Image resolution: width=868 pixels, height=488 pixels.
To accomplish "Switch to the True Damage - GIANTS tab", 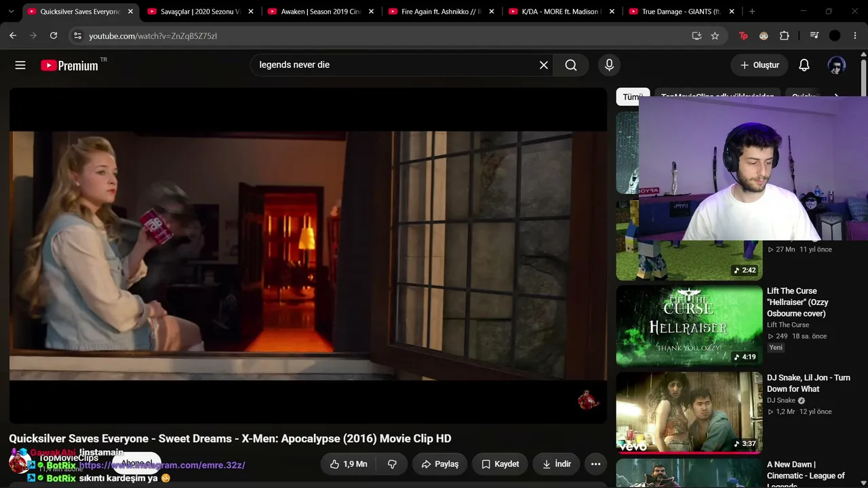I will coord(682,12).
